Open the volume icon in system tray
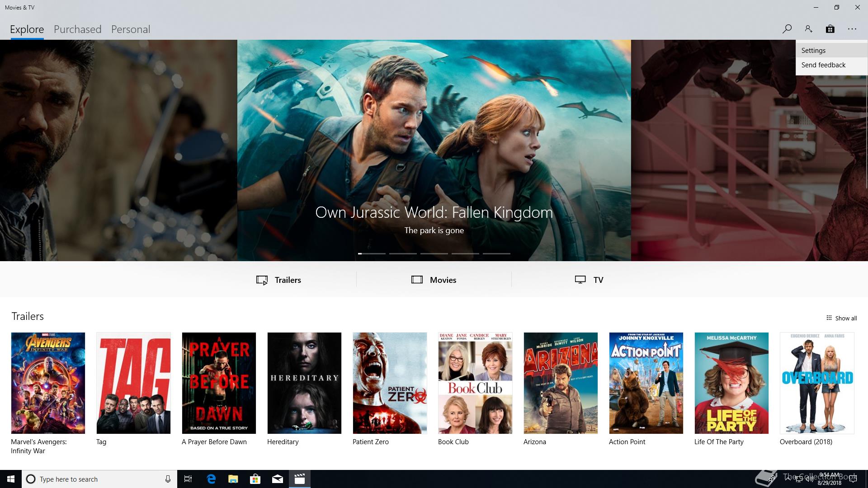 coord(810,479)
